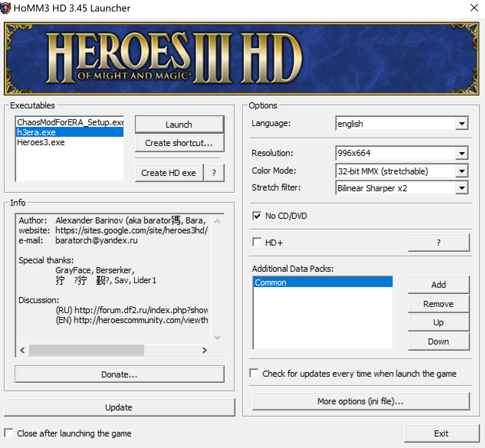The image size is (485, 448).
Task: Open More options (ini file)...
Action: [x=361, y=401]
